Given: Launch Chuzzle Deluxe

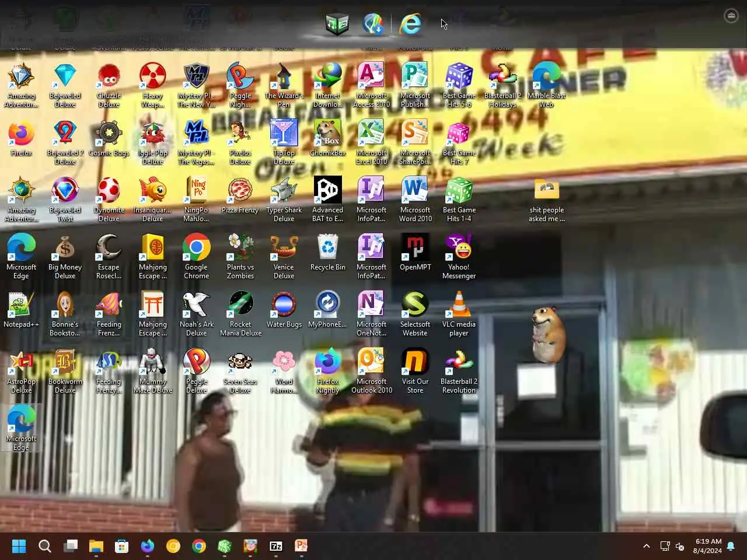Looking at the screenshot, I should click(109, 86).
